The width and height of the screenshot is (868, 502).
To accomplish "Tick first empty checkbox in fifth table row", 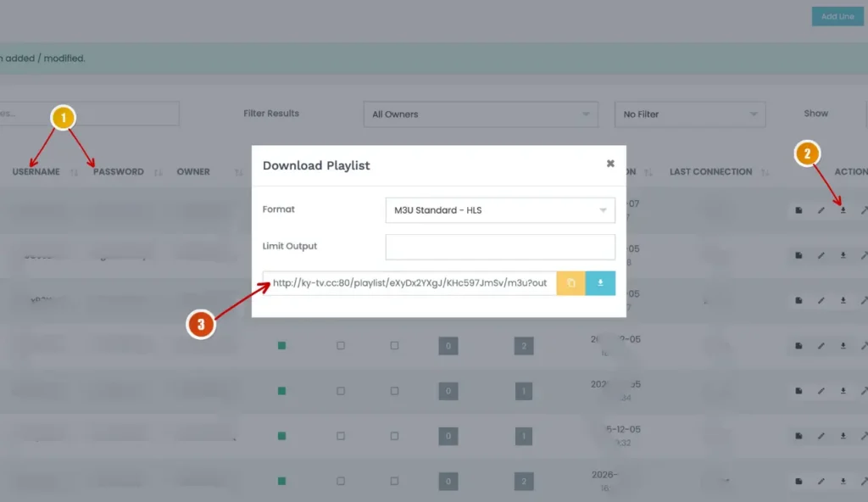I will point(341,391).
